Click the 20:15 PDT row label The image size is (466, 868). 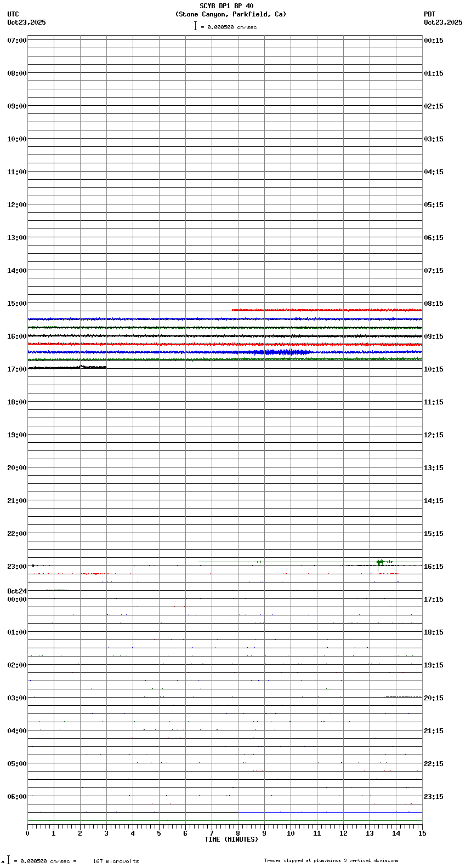point(434,698)
